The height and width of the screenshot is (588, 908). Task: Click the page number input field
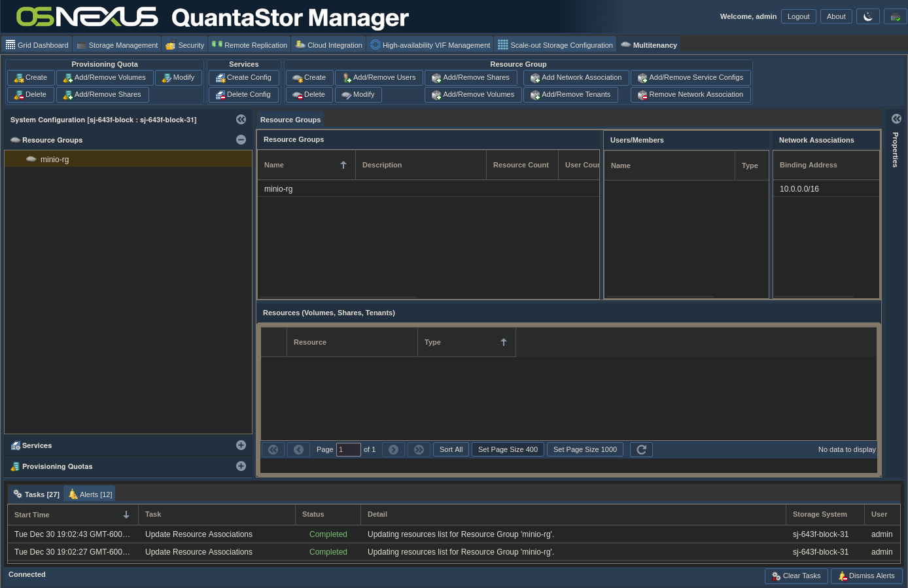(x=348, y=450)
